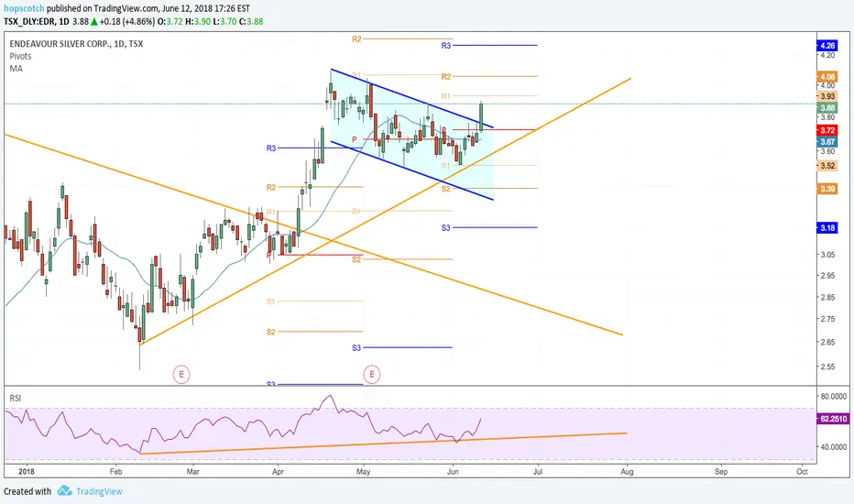Screen dimensions: 854x504
Task: Click the TSX_DLY:EDR symbol text
Action: [29, 22]
